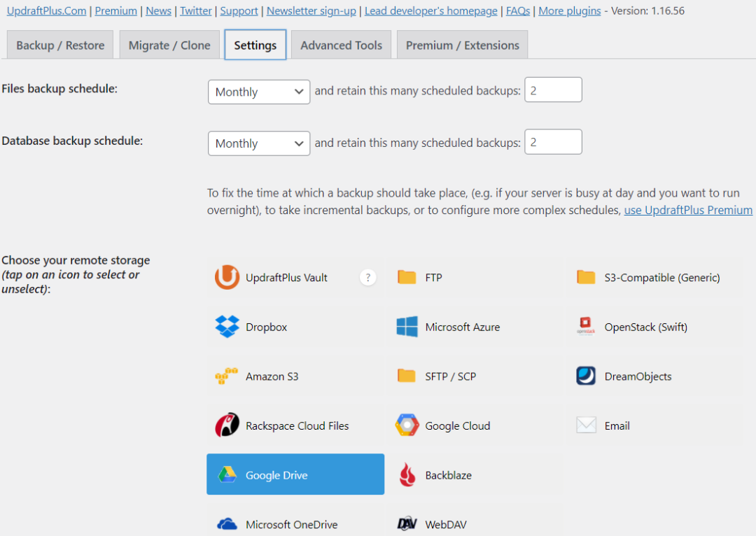This screenshot has width=756, height=536.
Task: Click the Rackspace Cloud Files label
Action: tap(297, 425)
